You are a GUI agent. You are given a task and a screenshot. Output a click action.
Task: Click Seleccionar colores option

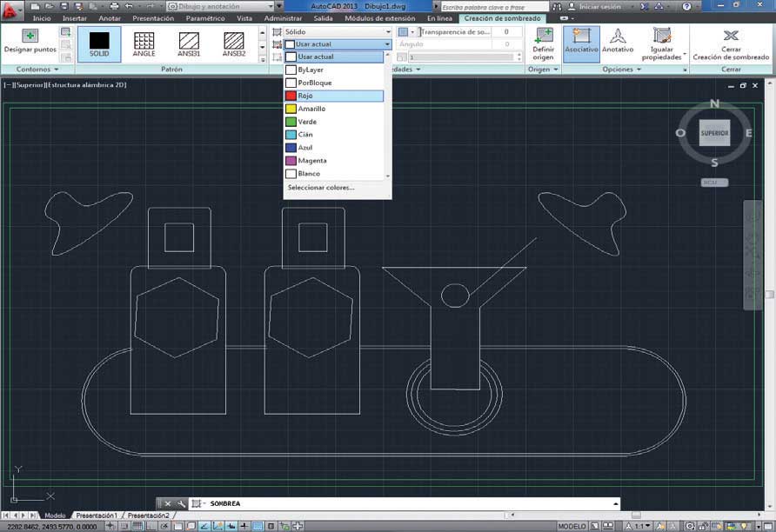click(321, 187)
